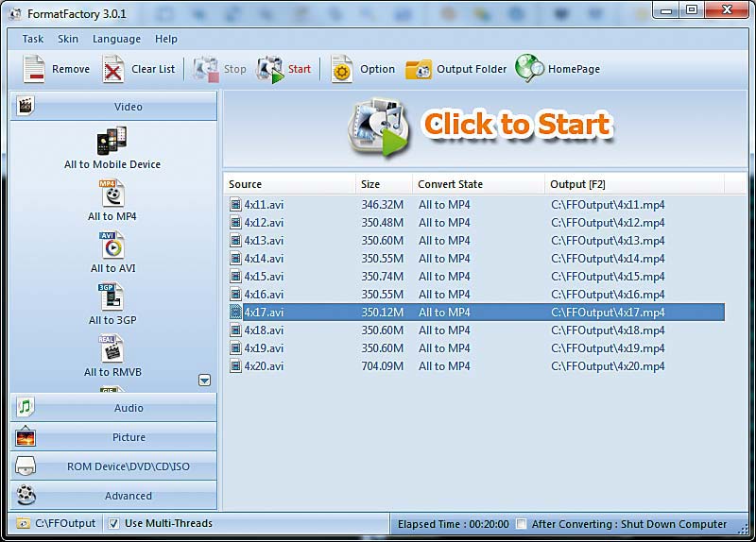The width and height of the screenshot is (756, 542).
Task: Click the film icon beside 4x18.avi
Action: [235, 330]
